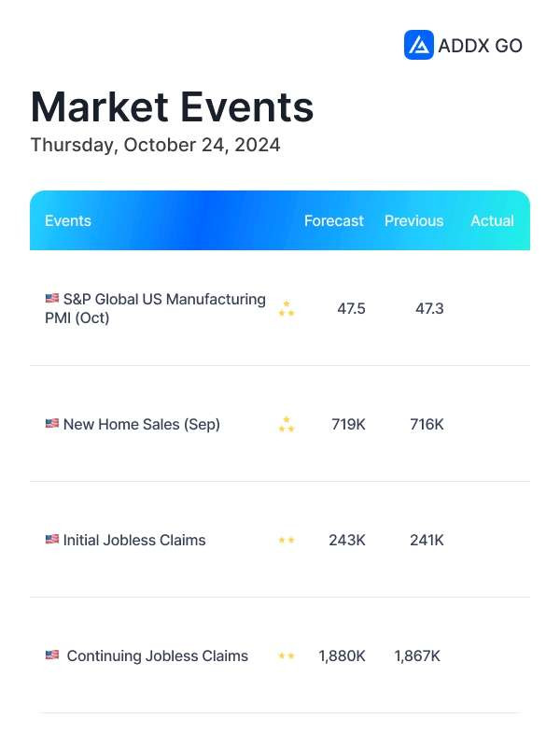Click the US flag beside Continuing Jobless Claims
The height and width of the screenshot is (747, 560).
pyautogui.click(x=52, y=655)
